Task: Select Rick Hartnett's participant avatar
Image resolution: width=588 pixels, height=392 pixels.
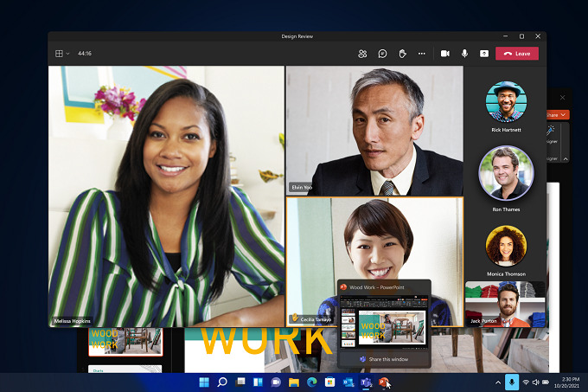Action: pos(505,101)
